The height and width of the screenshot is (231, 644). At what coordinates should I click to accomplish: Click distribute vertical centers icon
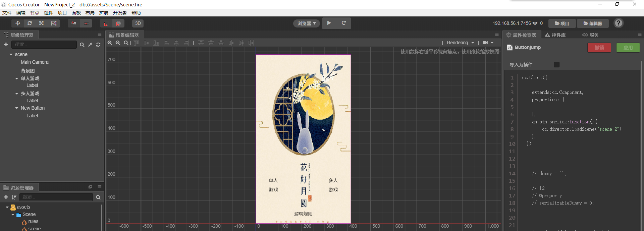click(211, 43)
